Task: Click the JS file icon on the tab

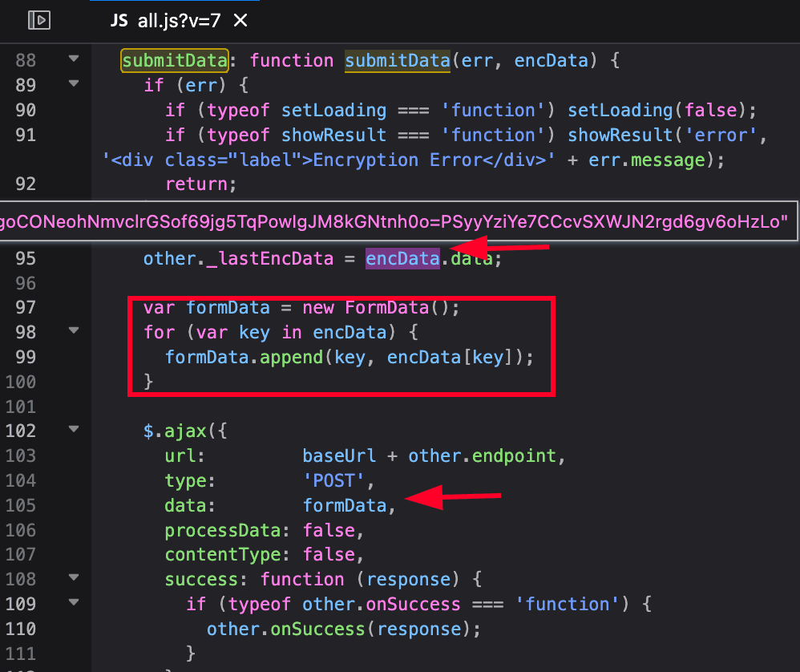Action: coord(119,22)
